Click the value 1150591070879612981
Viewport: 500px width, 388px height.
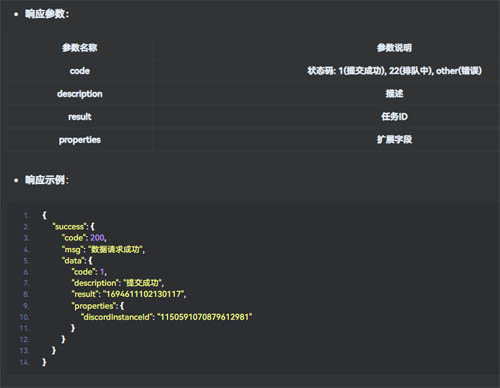[x=205, y=317]
